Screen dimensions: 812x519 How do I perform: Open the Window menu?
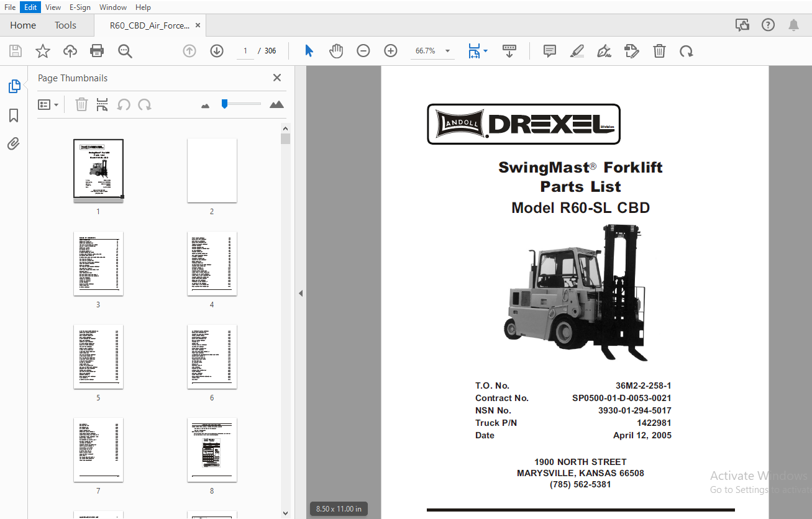pyautogui.click(x=113, y=7)
